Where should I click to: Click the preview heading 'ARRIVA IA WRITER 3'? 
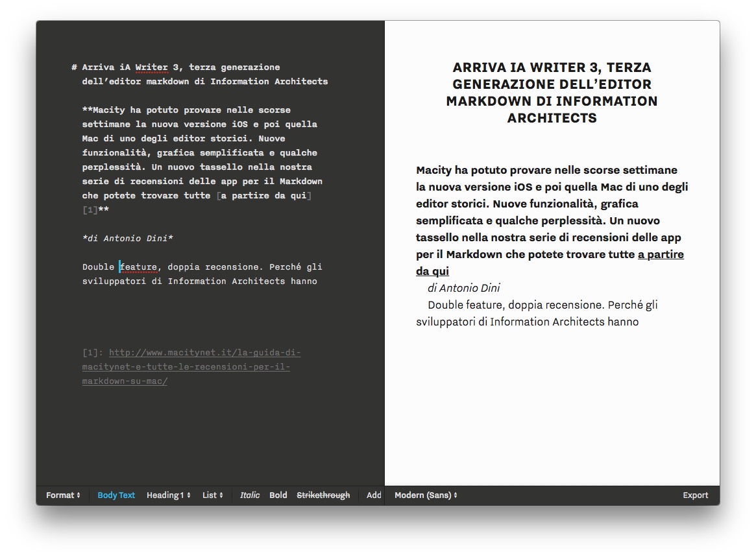point(552,93)
